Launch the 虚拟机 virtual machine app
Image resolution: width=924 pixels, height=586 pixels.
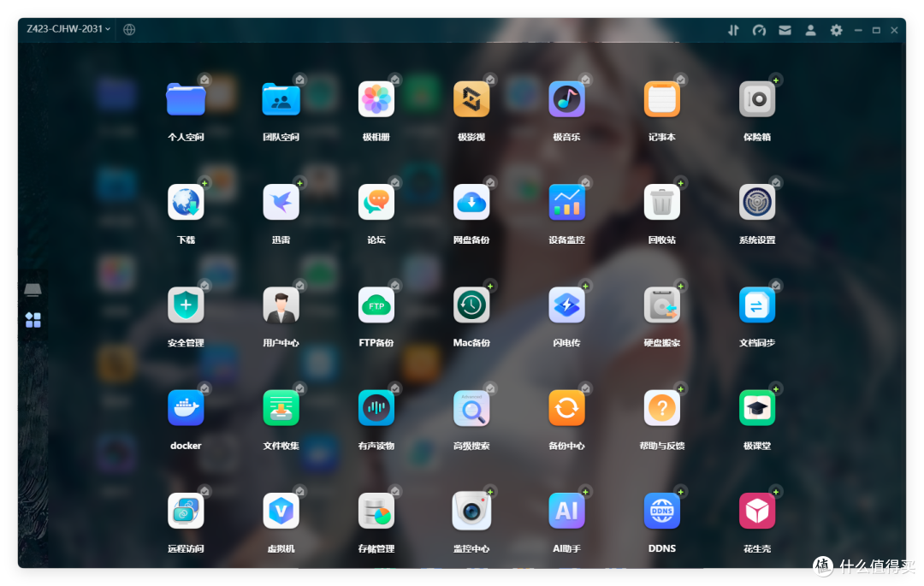281,511
